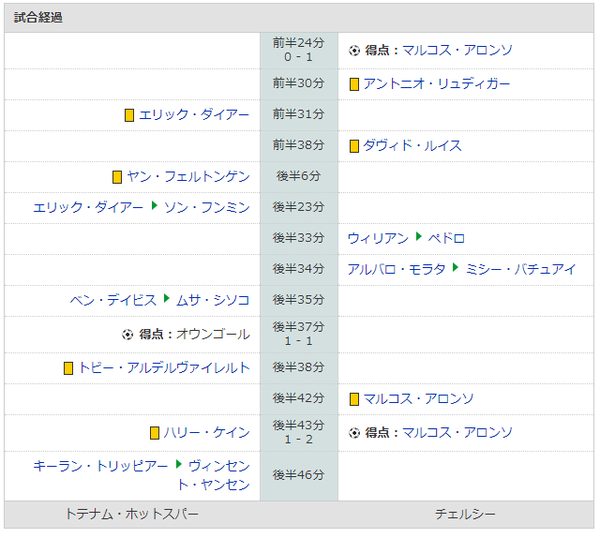600x538 pixels.
Task: Select the 後半42分 time cell
Action: [x=298, y=399]
